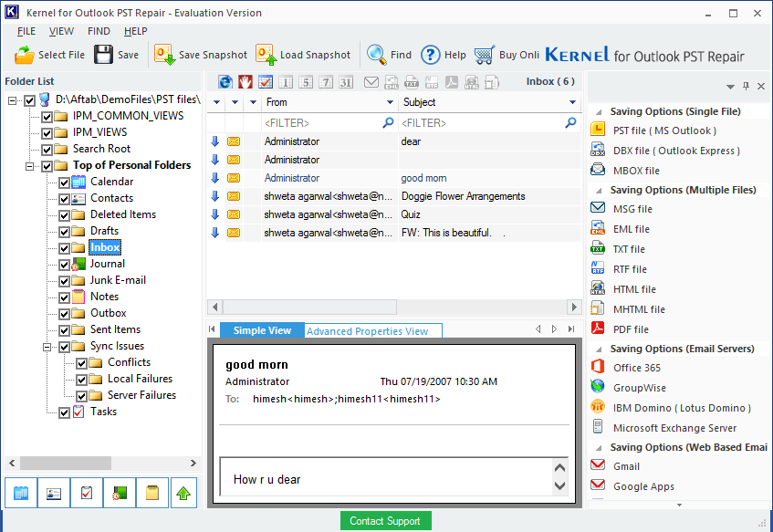Image resolution: width=773 pixels, height=532 pixels.
Task: Click the PDF export icon in list toolbar
Action: pos(452,82)
